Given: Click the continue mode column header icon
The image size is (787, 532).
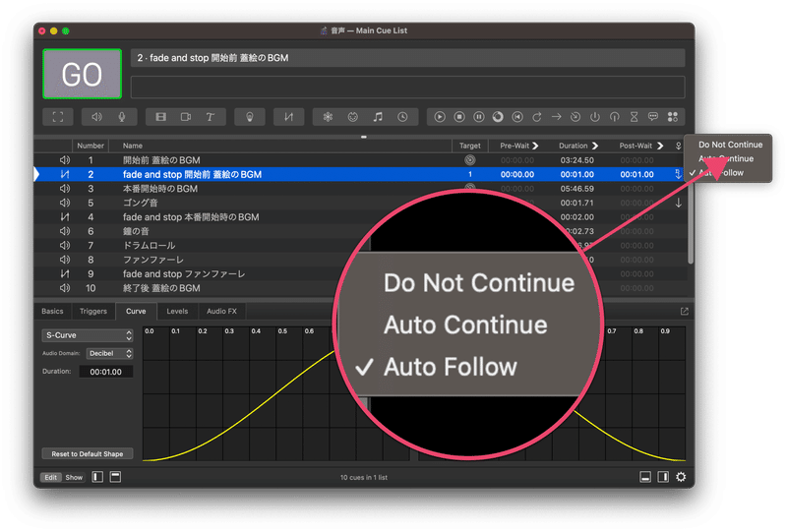Looking at the screenshot, I should coord(678,146).
